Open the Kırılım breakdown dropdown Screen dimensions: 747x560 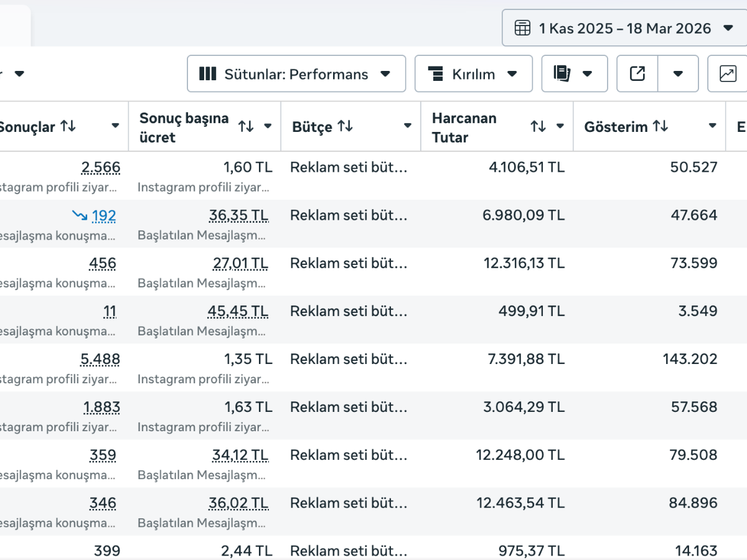[x=473, y=74]
